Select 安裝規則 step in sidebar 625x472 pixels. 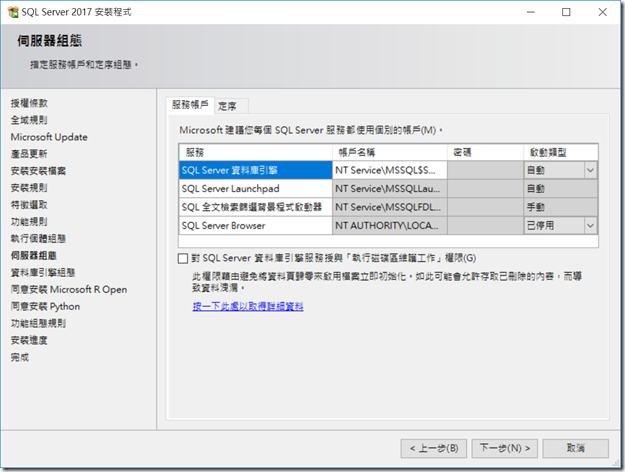pos(29,188)
